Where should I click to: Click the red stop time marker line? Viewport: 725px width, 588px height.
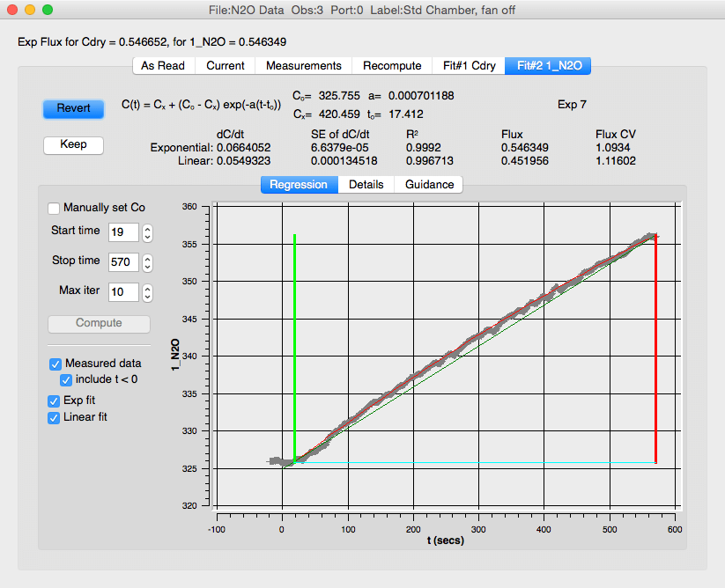coord(656,352)
